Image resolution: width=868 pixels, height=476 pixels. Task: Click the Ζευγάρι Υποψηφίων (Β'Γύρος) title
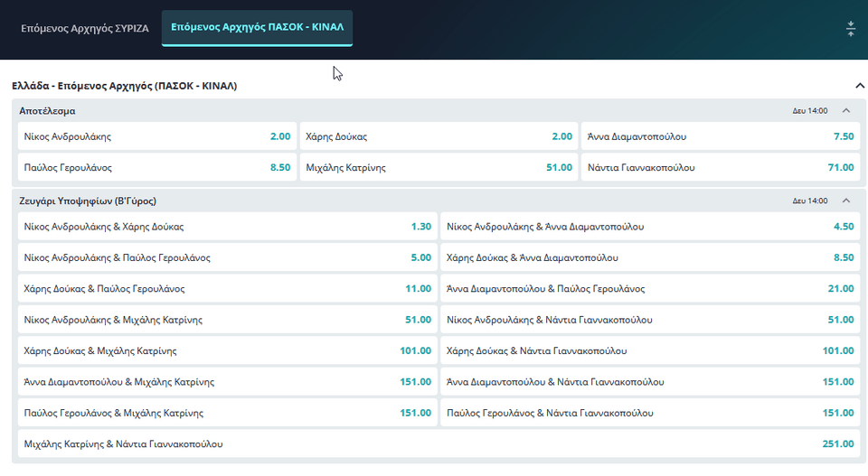click(x=88, y=201)
